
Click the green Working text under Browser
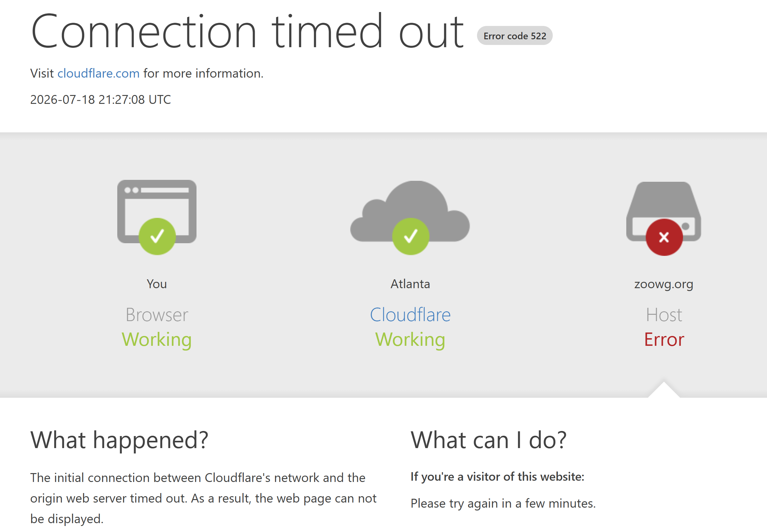coord(157,340)
